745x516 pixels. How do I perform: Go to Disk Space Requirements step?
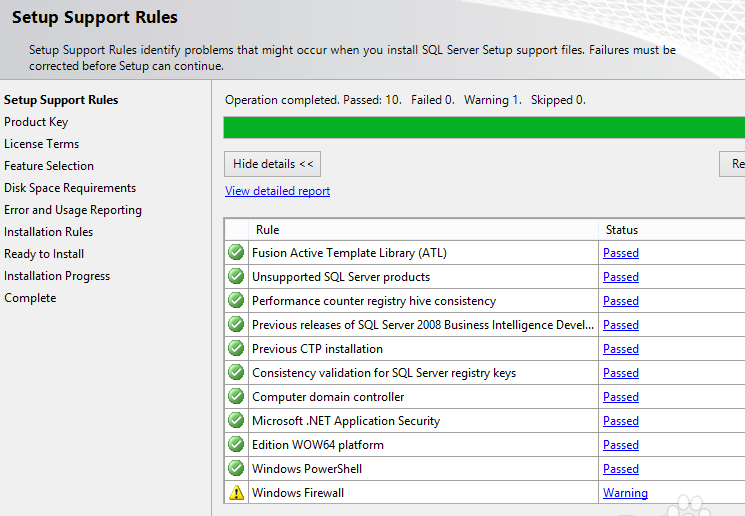point(70,188)
